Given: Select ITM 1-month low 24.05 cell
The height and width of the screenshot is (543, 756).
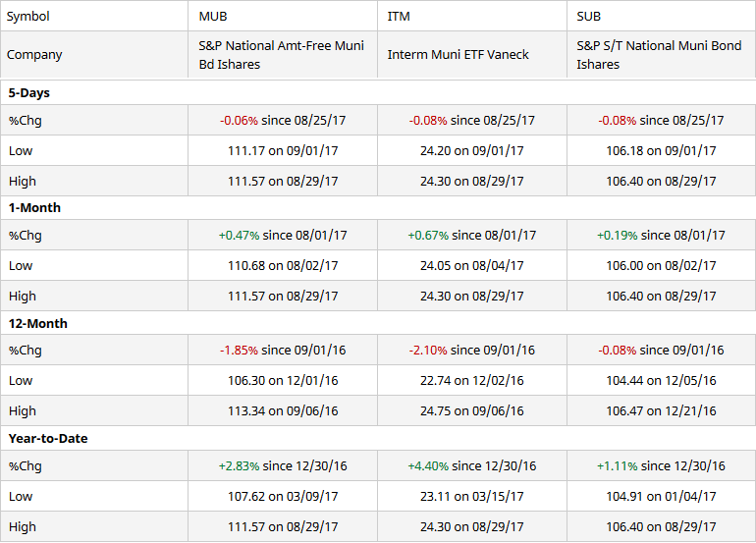Looking at the screenshot, I should 472,265.
